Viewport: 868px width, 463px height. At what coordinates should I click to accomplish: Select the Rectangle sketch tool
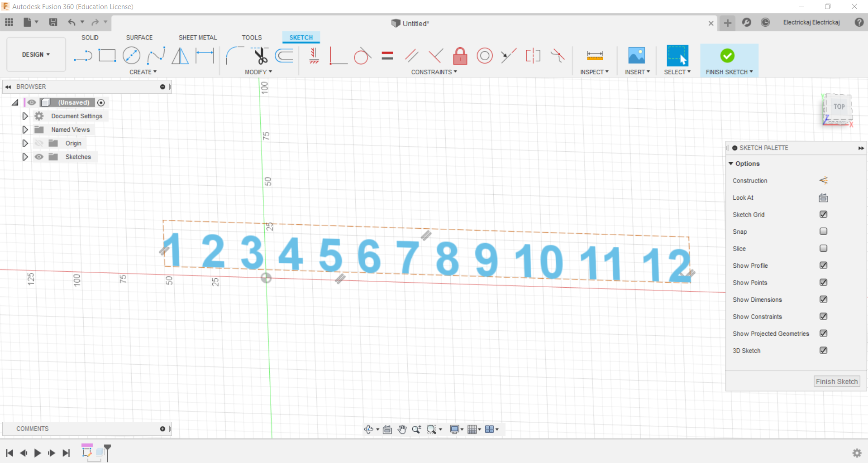point(107,56)
